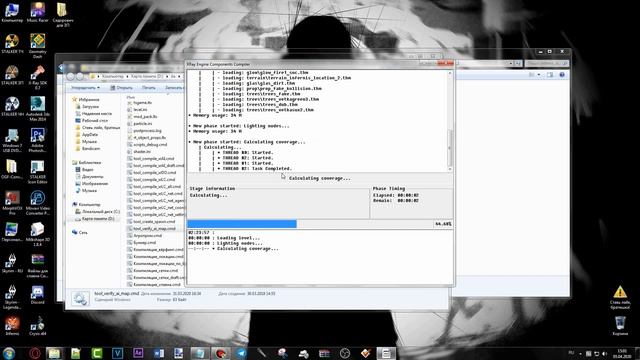Select Локальный диск (C:) in navigation pane
Screen dimensions: 640x360
(x=98, y=212)
